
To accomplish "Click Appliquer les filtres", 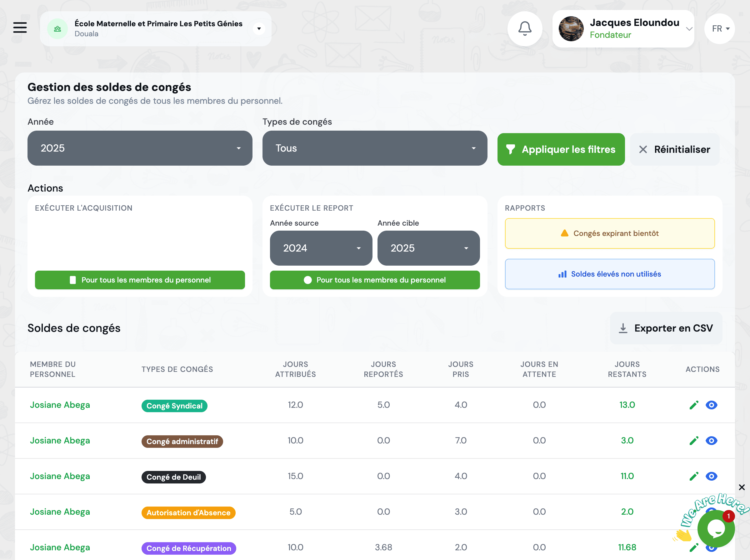I will pyautogui.click(x=561, y=149).
